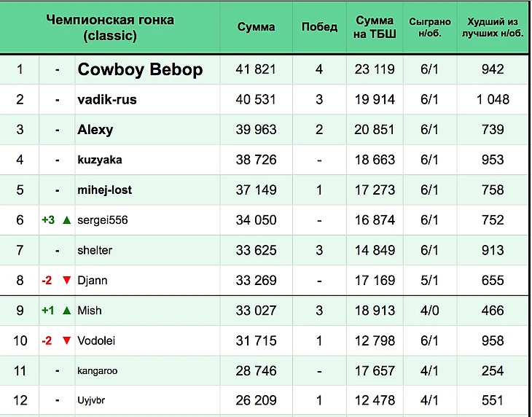Click the Uyjvbr player name

(93, 401)
